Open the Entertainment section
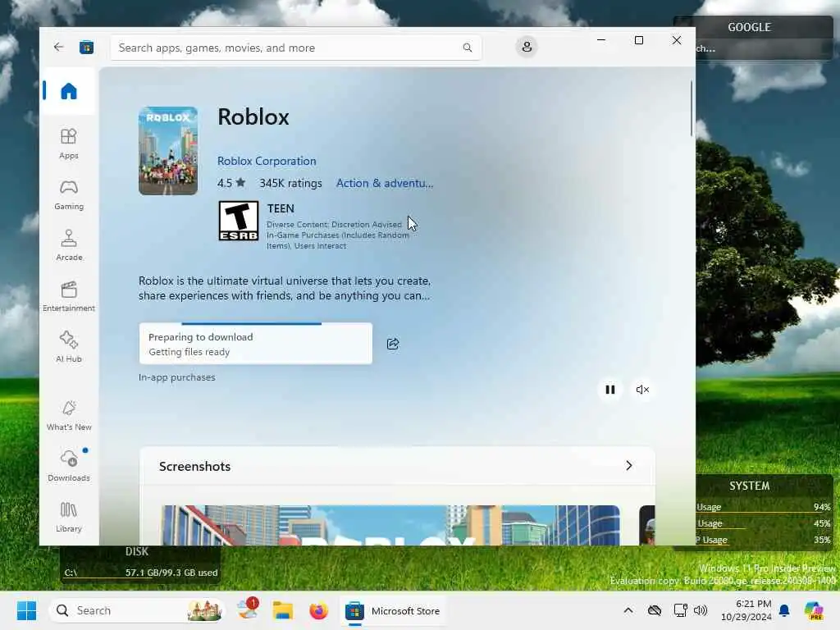The width and height of the screenshot is (840, 630). pyautogui.click(x=69, y=296)
